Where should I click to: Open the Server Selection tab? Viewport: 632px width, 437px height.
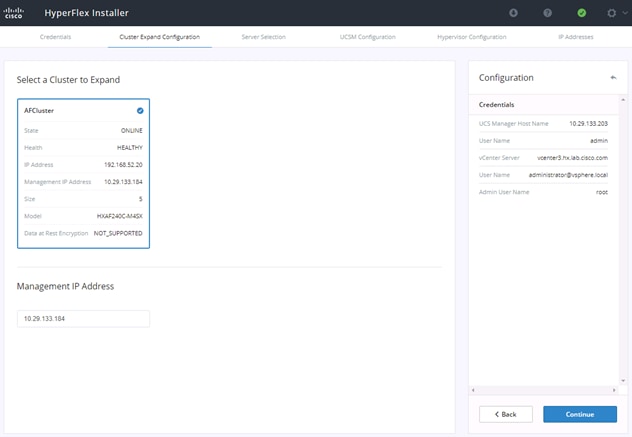[264, 37]
